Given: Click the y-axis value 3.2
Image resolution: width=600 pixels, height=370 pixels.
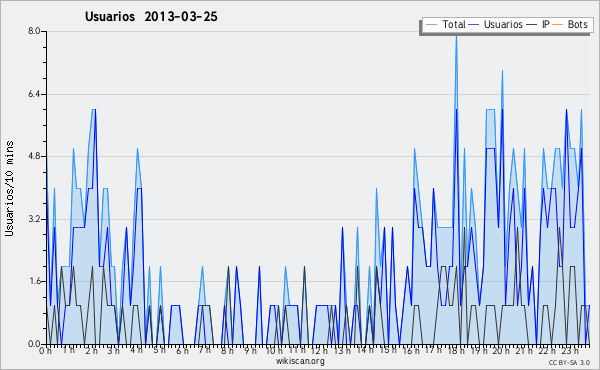Looking at the screenshot, I should click(x=34, y=219).
